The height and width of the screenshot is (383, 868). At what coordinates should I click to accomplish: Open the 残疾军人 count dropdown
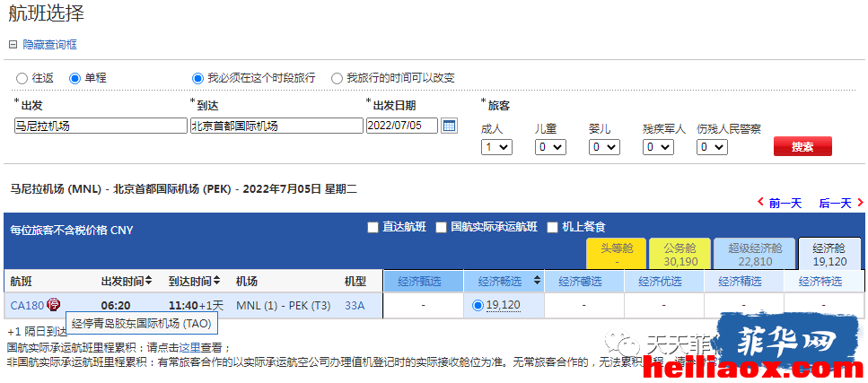coord(658,147)
